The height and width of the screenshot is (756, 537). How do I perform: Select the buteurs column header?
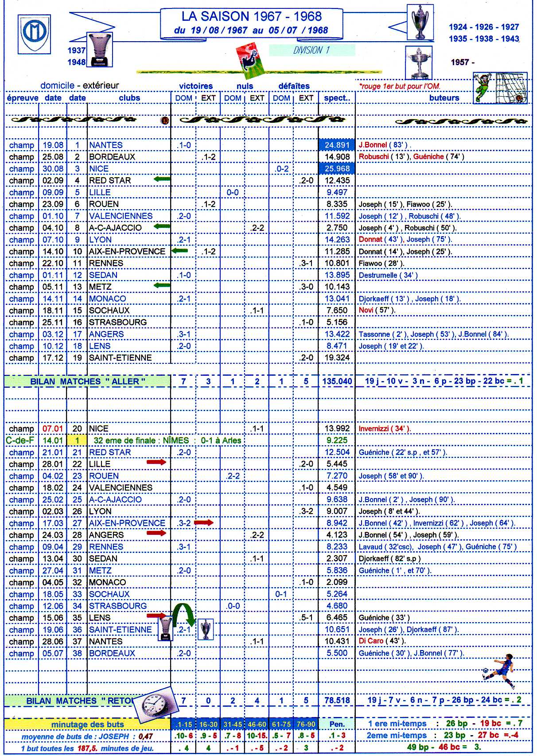(x=444, y=98)
